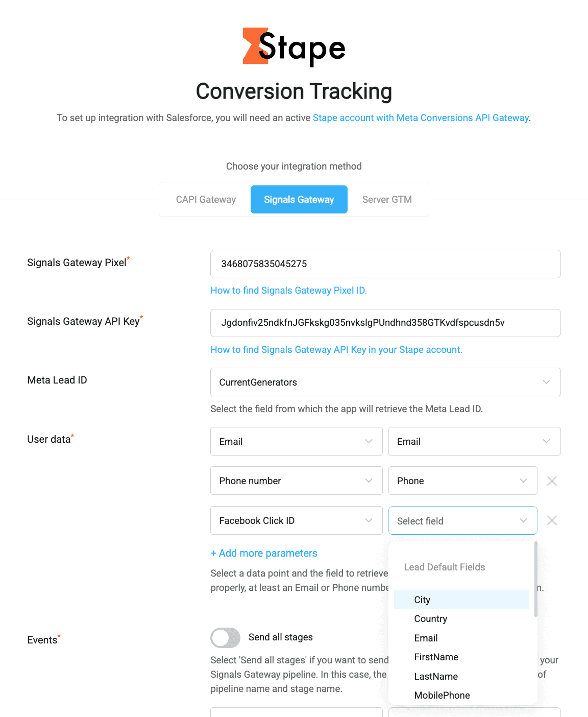Select City from Lead Default Fields
The width and height of the screenshot is (588, 717).
point(422,600)
